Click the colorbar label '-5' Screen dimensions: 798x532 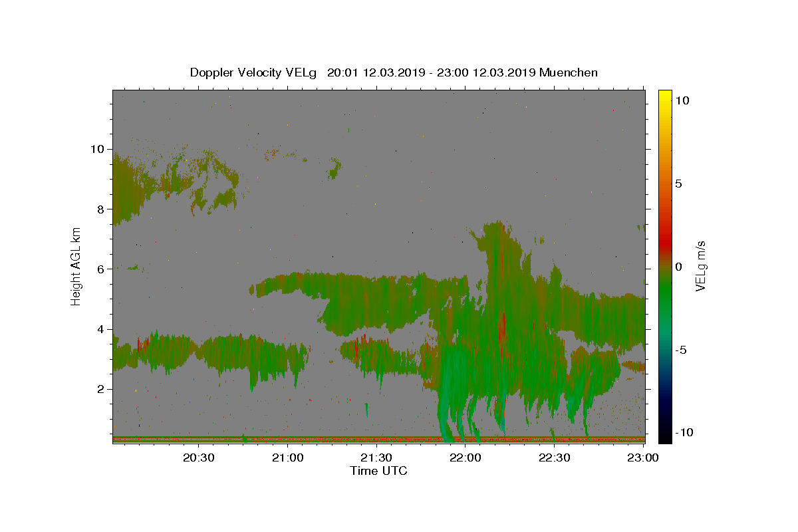tap(681, 350)
